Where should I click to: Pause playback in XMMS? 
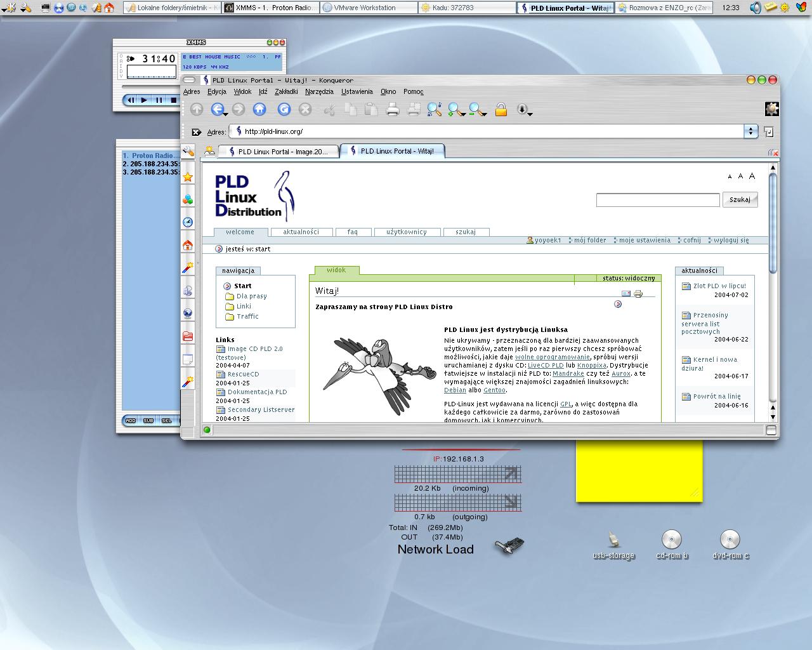tap(159, 100)
